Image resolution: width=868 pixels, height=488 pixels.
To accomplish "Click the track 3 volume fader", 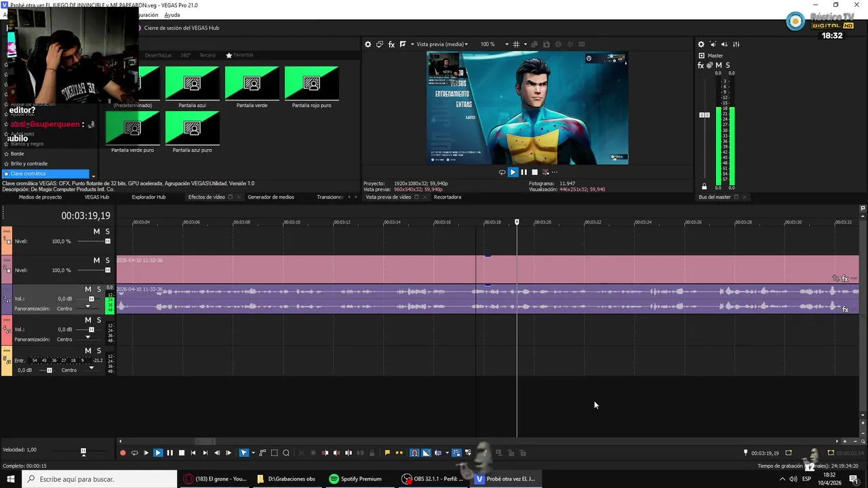I will (x=92, y=299).
